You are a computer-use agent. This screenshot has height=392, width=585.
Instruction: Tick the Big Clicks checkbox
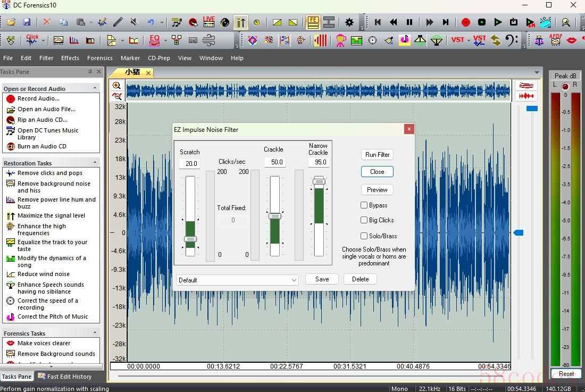point(364,220)
